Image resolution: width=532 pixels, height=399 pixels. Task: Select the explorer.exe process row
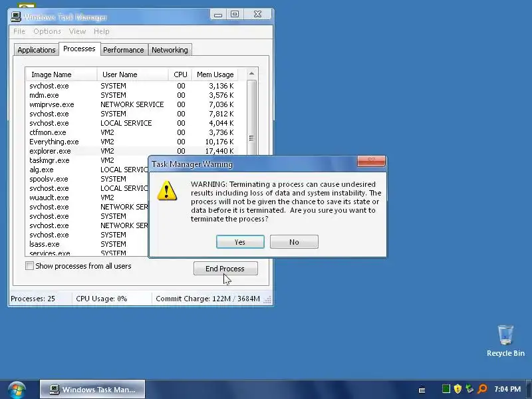[x=132, y=151]
